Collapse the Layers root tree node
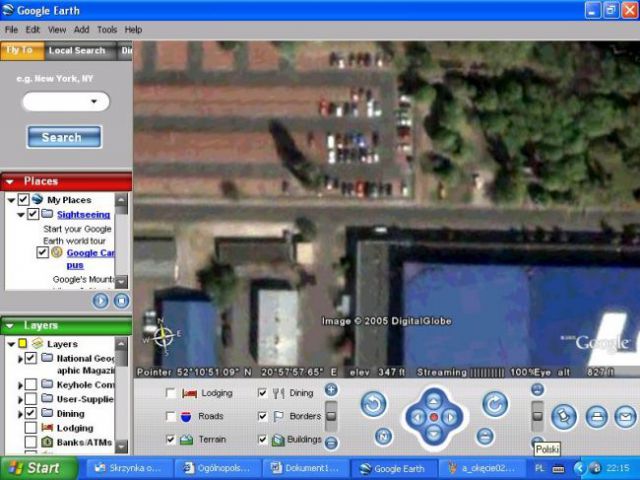This screenshot has height=480, width=640. pyautogui.click(x=11, y=344)
